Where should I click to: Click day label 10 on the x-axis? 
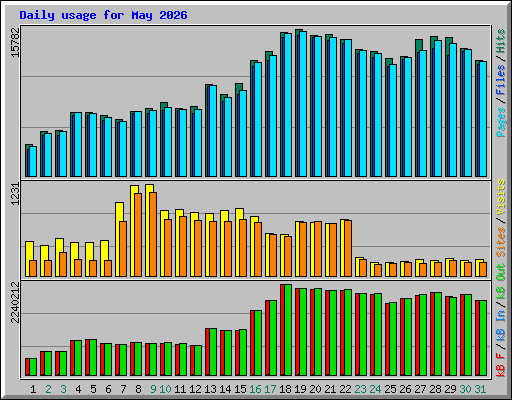165,389
